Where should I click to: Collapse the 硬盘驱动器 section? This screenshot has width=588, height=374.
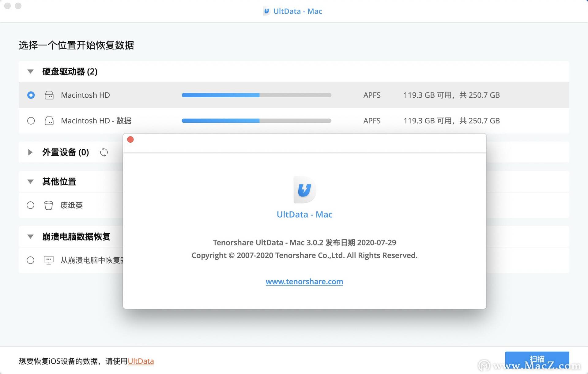(30, 71)
